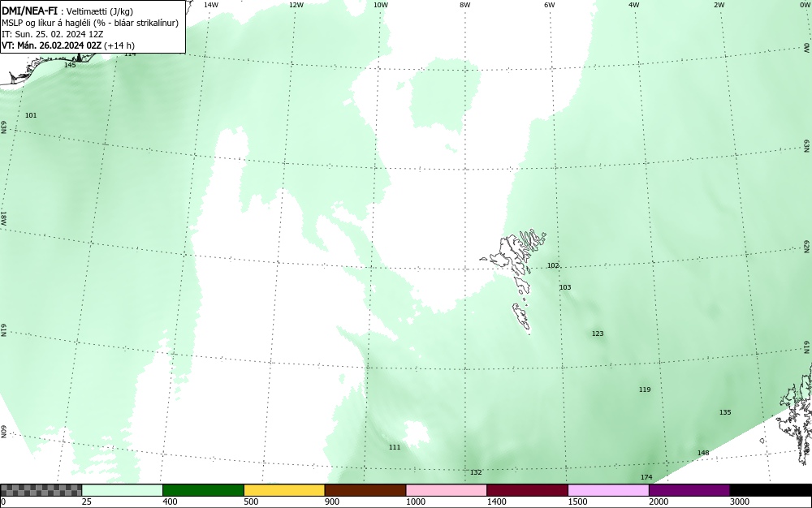The height and width of the screenshot is (508, 812).
Task: Select the "Veltimætti (J/kg)" label
Action: (x=100, y=11)
